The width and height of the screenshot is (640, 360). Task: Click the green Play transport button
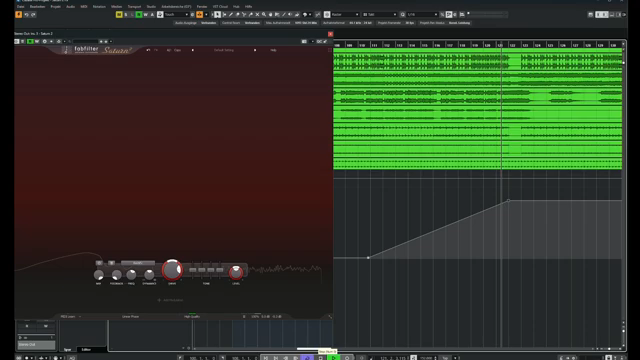point(333,358)
